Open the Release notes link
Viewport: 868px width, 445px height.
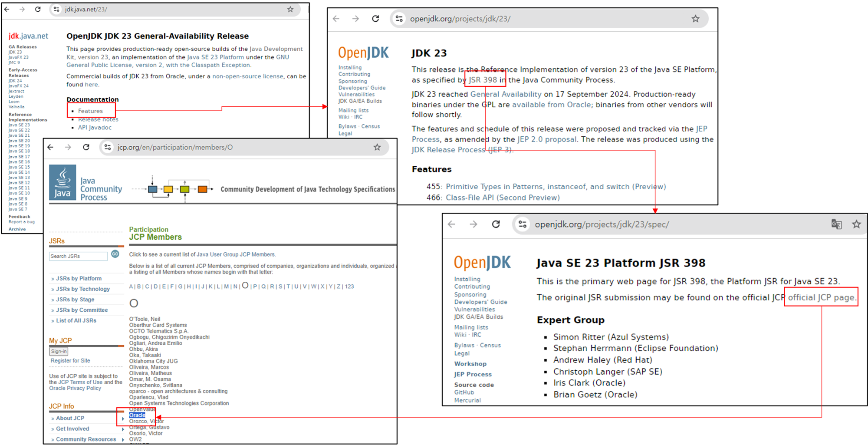(98, 119)
